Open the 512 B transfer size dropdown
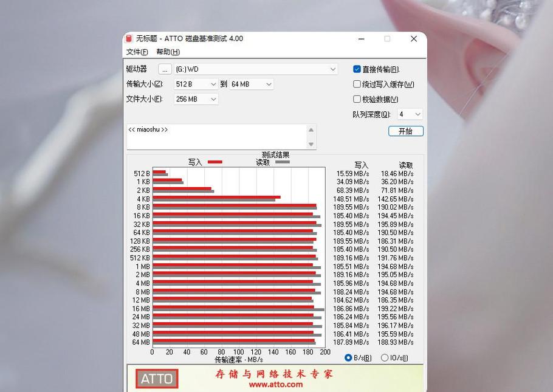 (x=196, y=84)
